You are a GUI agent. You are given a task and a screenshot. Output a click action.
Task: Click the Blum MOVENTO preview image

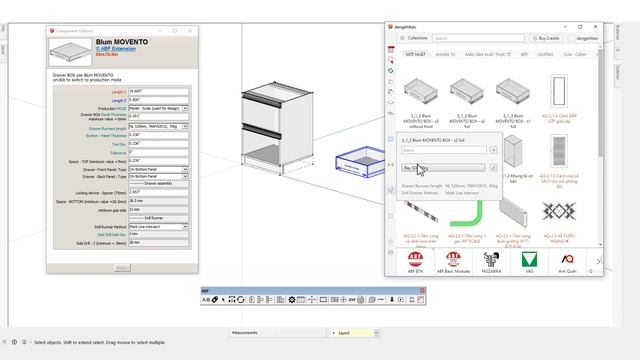pos(70,52)
